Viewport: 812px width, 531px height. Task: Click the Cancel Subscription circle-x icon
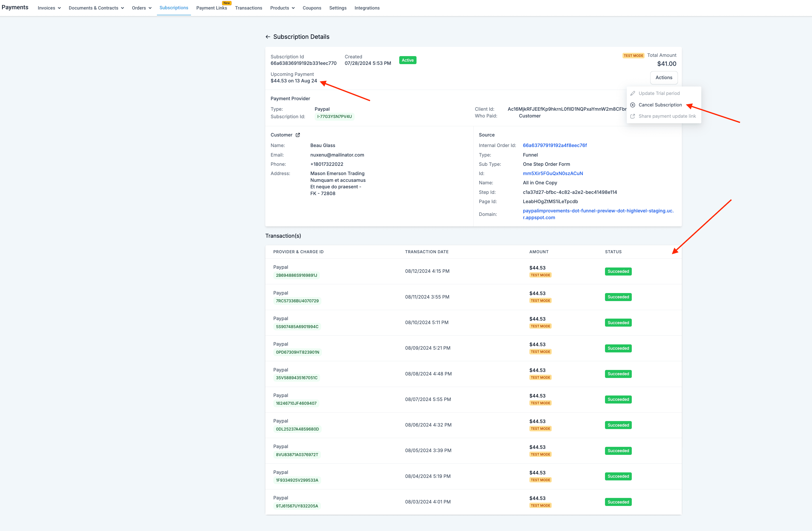(x=633, y=105)
